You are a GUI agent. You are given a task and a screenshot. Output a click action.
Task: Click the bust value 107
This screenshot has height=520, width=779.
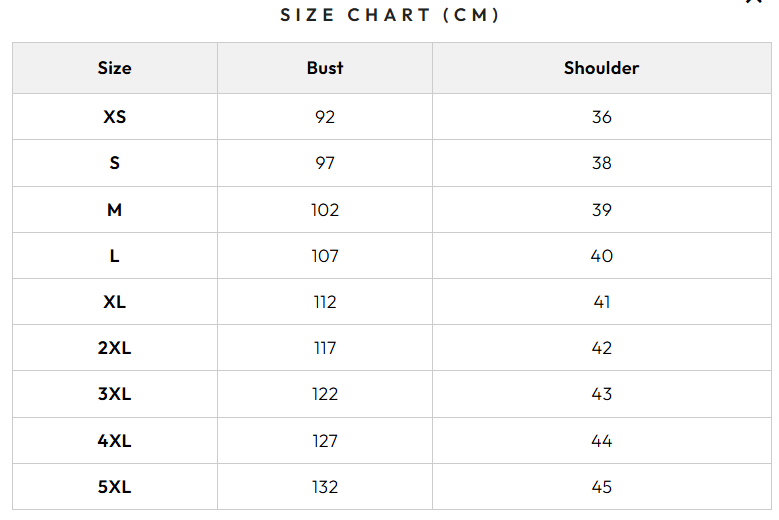click(x=325, y=256)
